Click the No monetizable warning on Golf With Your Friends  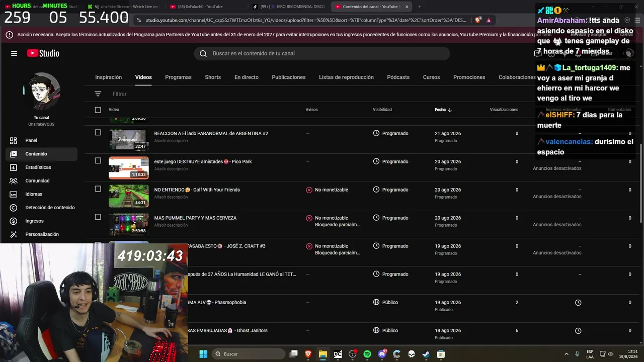[327, 190]
